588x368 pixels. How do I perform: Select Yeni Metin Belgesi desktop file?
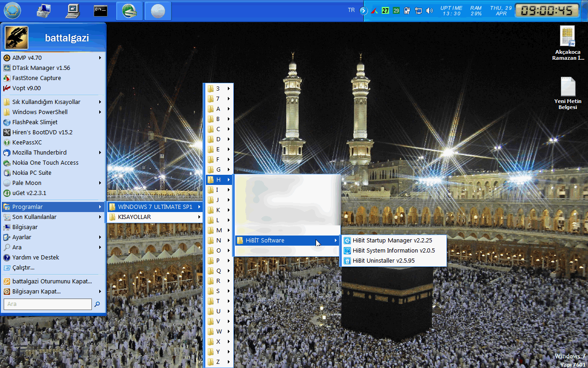[568, 93]
